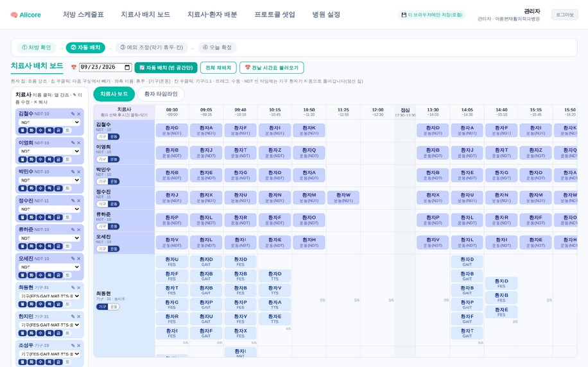Open 정수진 NDT role dropdown
The width and height of the screenshot is (588, 367).
point(49,209)
